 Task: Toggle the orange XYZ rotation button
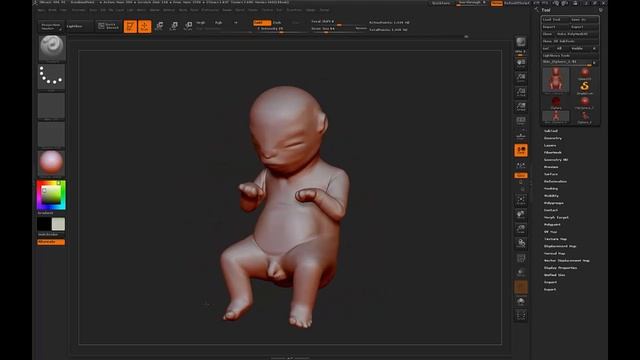521,176
